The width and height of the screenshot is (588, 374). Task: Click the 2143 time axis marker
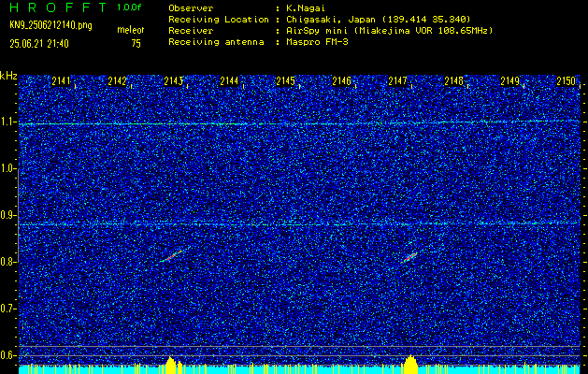pyautogui.click(x=173, y=81)
